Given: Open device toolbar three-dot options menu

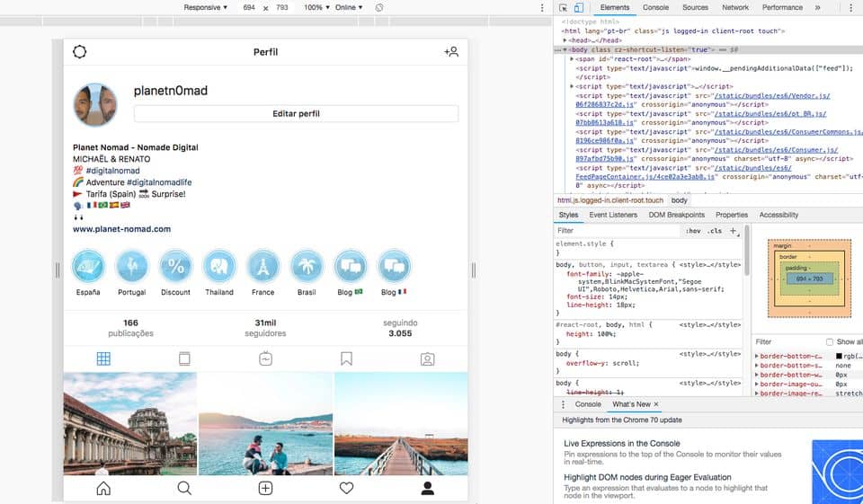Looking at the screenshot, I should click(542, 8).
